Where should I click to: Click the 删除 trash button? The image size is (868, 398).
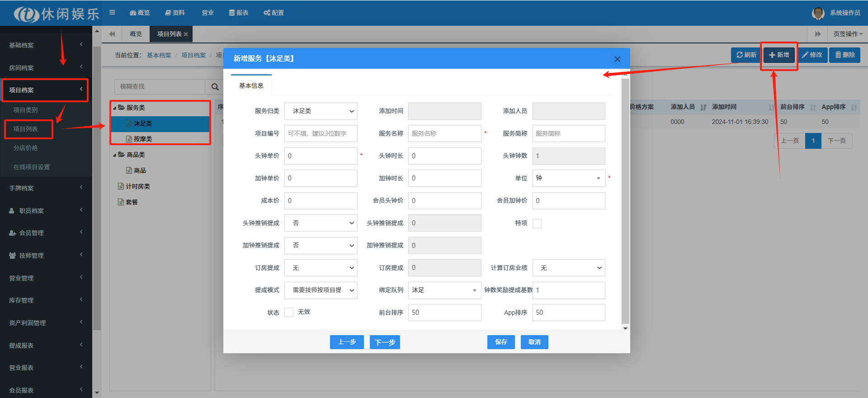(x=844, y=55)
